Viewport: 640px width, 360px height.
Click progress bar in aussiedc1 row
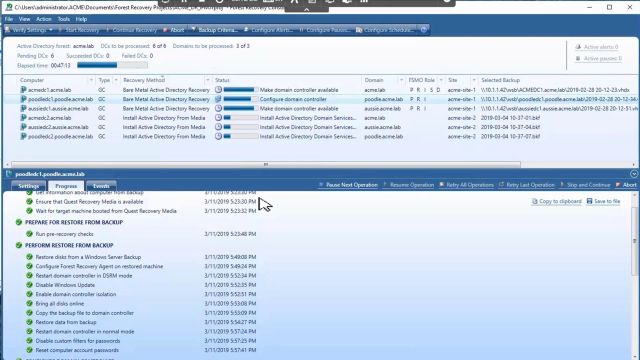[x=241, y=109]
